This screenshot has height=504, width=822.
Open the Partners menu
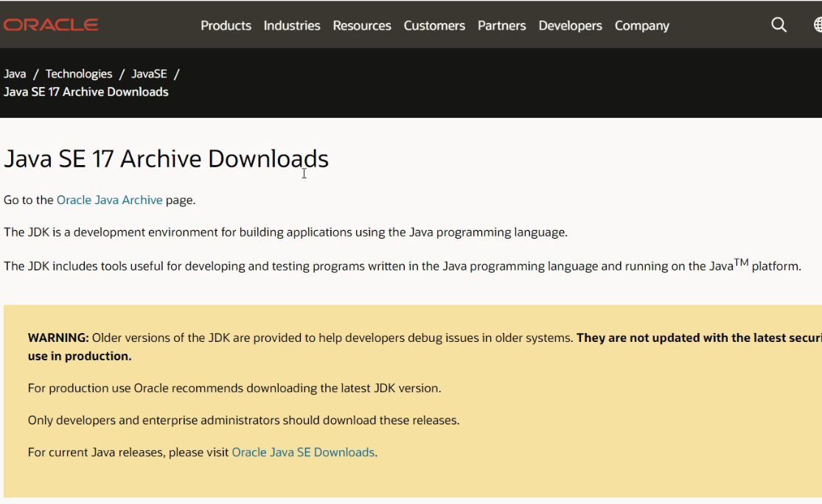pos(502,25)
